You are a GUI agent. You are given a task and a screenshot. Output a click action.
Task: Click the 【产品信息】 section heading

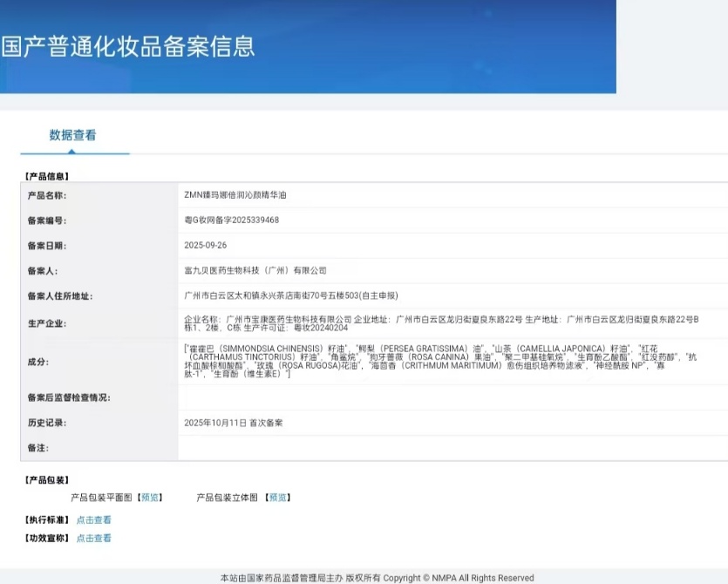pos(47,176)
